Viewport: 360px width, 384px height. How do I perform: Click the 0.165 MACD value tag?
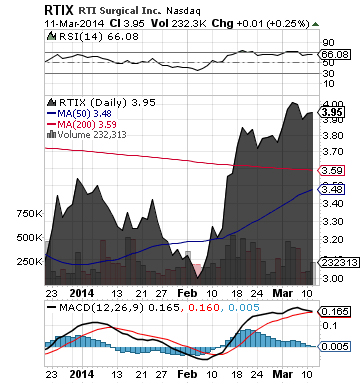[x=334, y=312]
